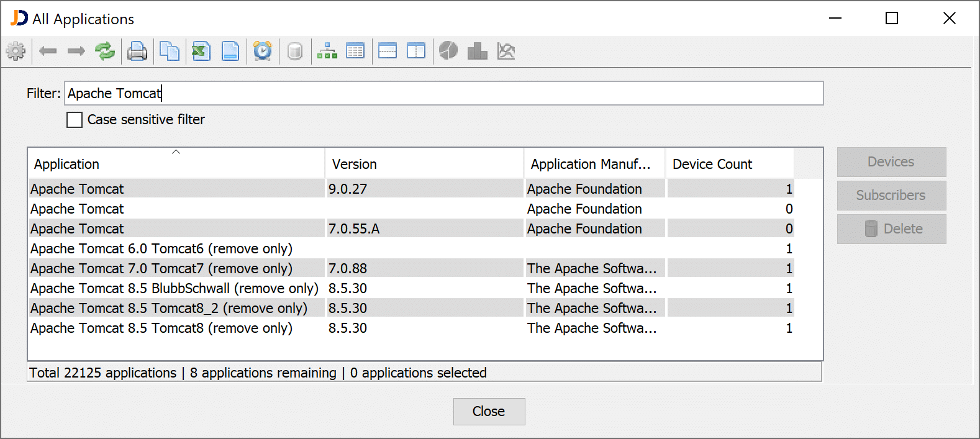Close the All Applications window with X
Image resolution: width=980 pixels, height=439 pixels.
(949, 18)
